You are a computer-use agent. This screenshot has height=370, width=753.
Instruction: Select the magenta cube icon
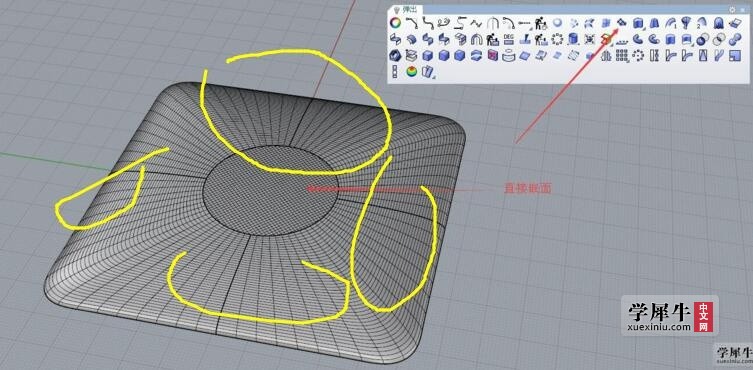493,55
